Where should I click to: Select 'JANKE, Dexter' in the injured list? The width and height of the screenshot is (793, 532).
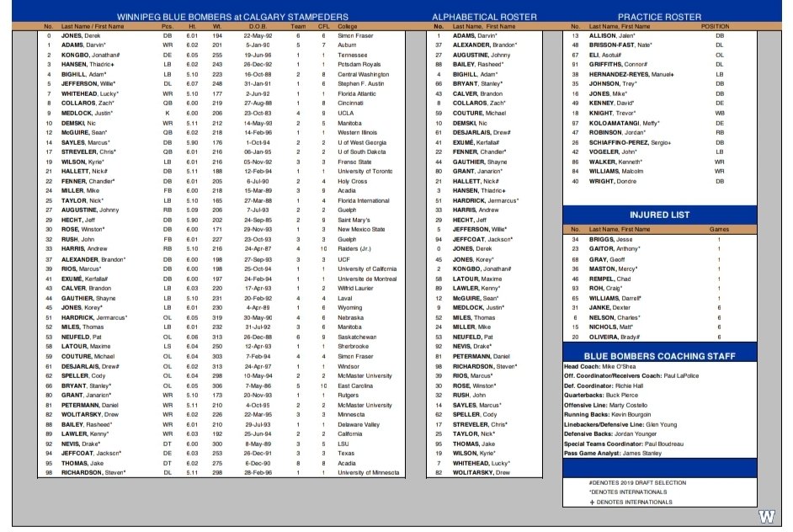tap(609, 307)
